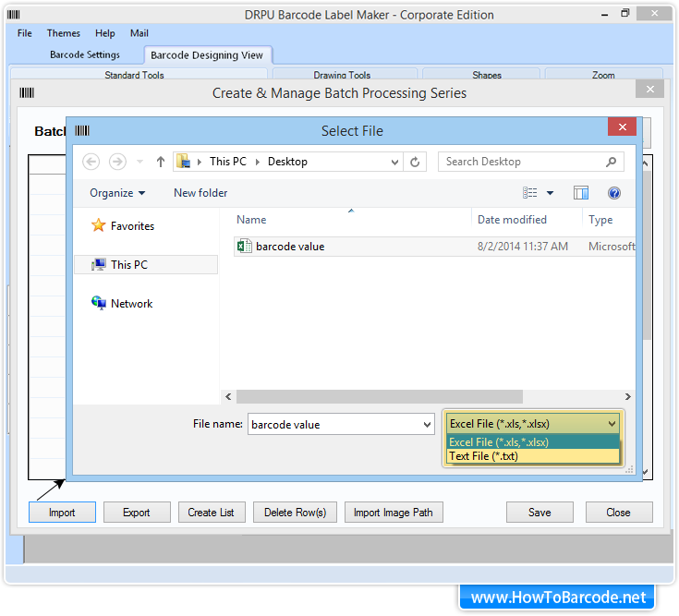This screenshot has height=616, width=679.
Task: Collapse the file type combo box
Action: click(x=612, y=424)
